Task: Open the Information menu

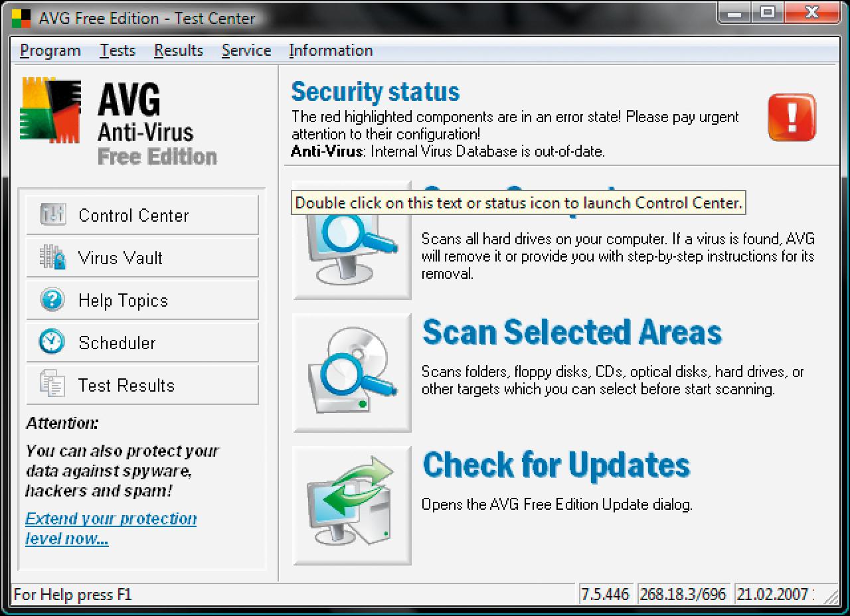Action: click(331, 50)
